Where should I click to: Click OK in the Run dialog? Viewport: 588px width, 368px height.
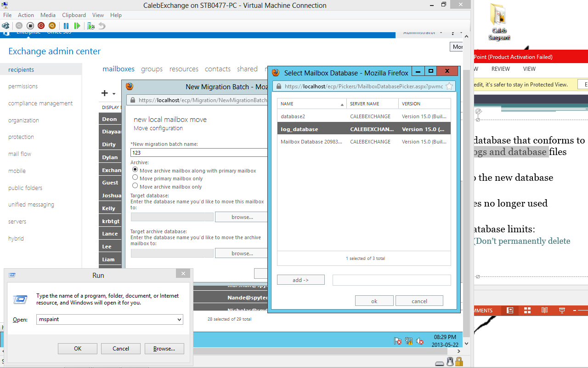[x=78, y=349]
